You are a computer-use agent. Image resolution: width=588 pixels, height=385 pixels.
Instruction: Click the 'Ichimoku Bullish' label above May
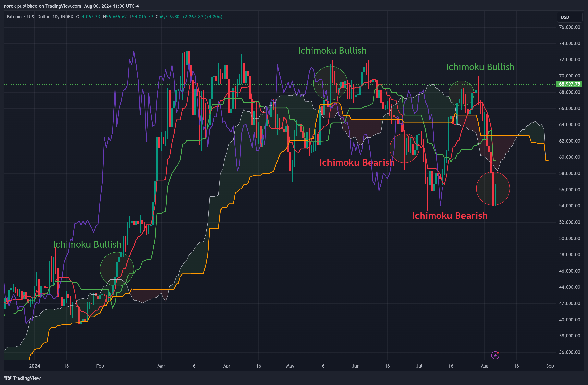pyautogui.click(x=332, y=50)
